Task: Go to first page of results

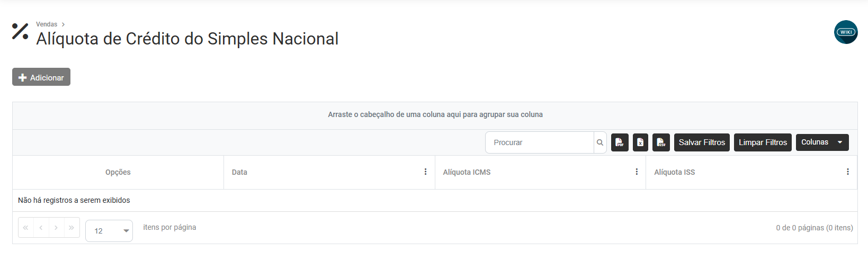Action: [25, 228]
